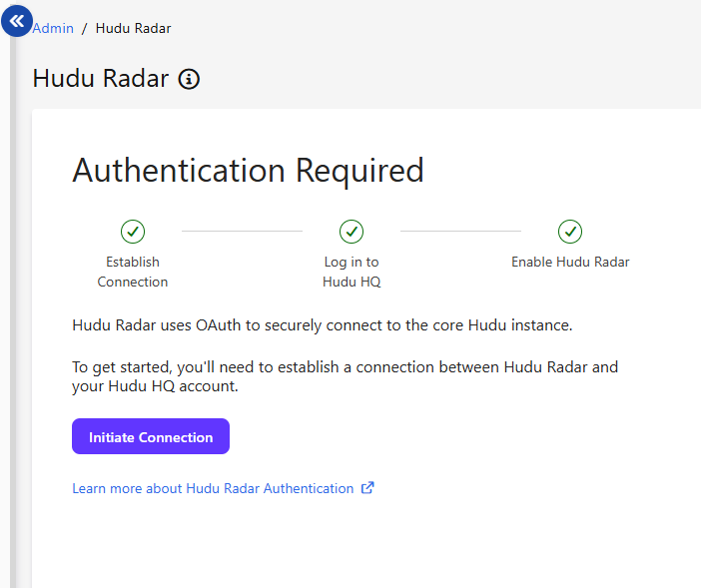Screen dimensions: 701x588
Task: Open the info icon beside Hudu Radar title
Action: 189,79
